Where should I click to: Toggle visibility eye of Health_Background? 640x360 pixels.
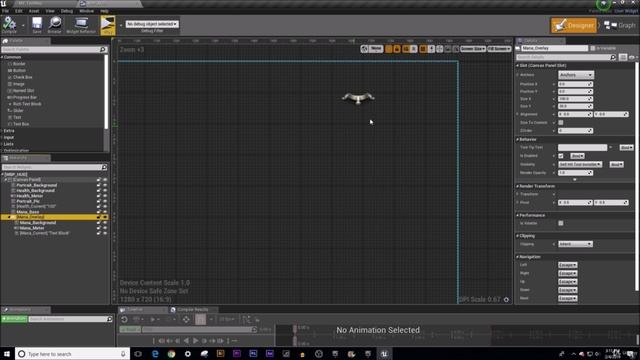pos(105,191)
